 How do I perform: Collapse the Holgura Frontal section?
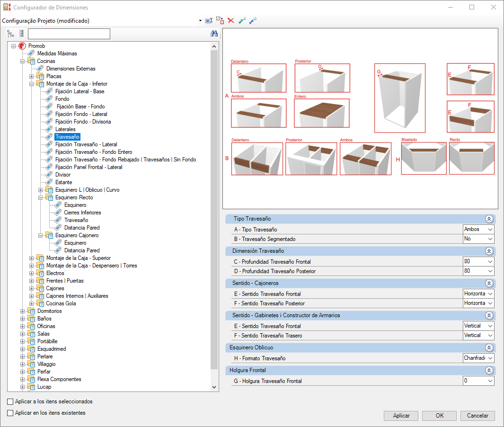click(489, 370)
